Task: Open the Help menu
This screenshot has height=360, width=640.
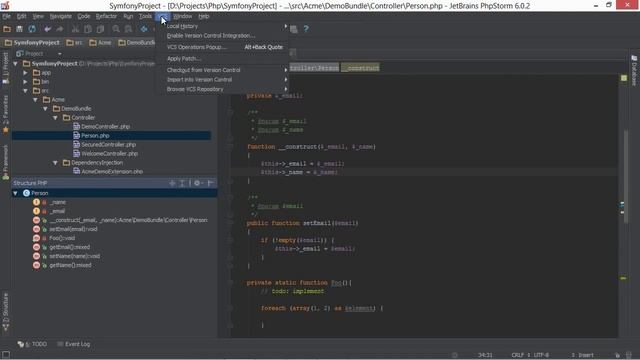Action: pyautogui.click(x=204, y=16)
